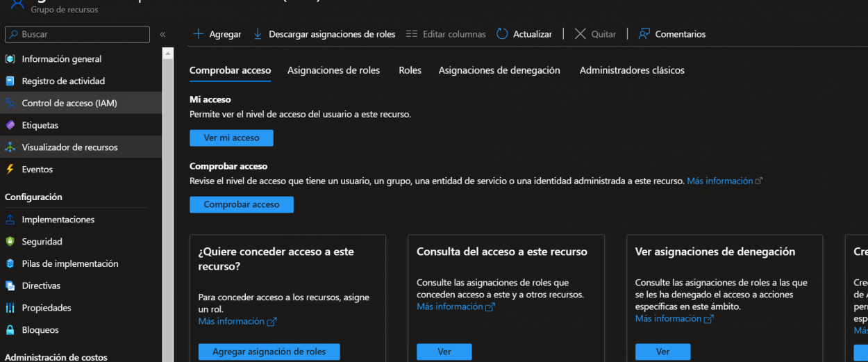This screenshot has height=362, width=868.
Task: Open Seguridad shield item in sidebar
Action: point(42,242)
